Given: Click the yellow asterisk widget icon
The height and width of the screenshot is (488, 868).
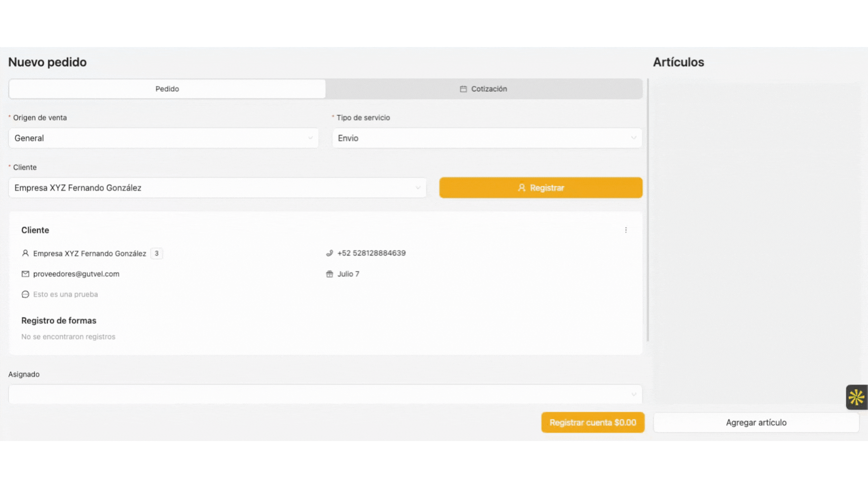Looking at the screenshot, I should (856, 397).
